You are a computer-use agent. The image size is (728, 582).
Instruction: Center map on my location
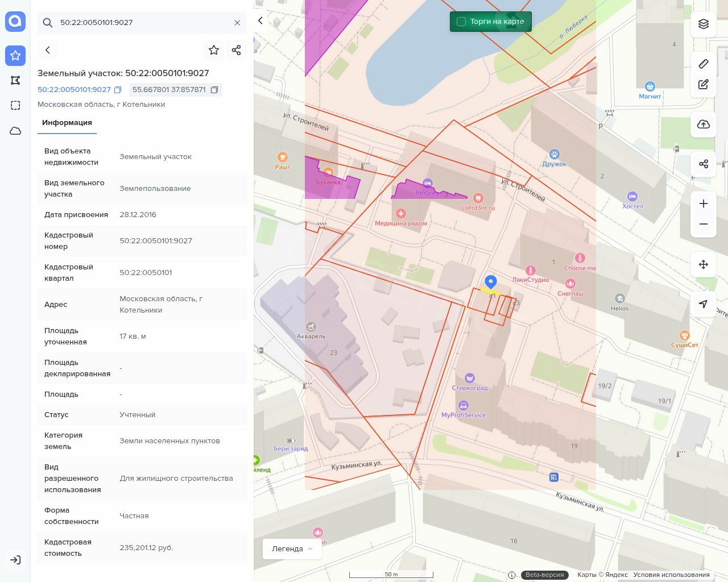[x=704, y=304]
